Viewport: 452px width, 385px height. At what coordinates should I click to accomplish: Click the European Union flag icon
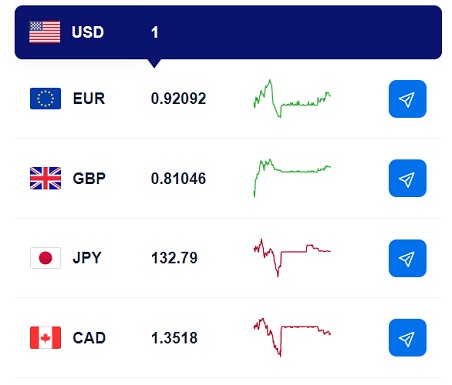(x=45, y=99)
